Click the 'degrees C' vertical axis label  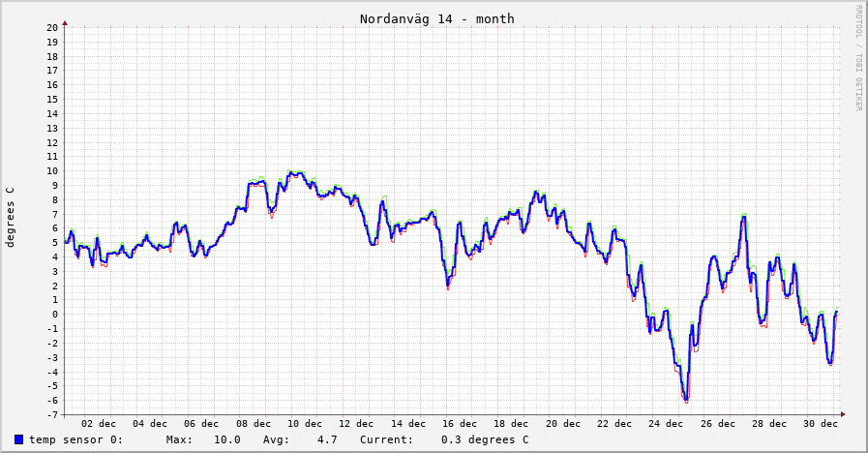coord(11,217)
